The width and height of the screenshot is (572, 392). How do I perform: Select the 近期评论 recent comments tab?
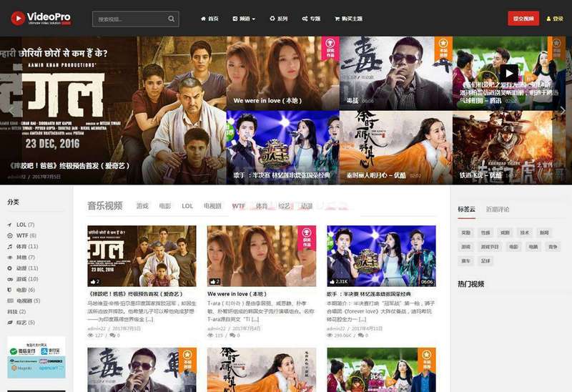coord(498,209)
